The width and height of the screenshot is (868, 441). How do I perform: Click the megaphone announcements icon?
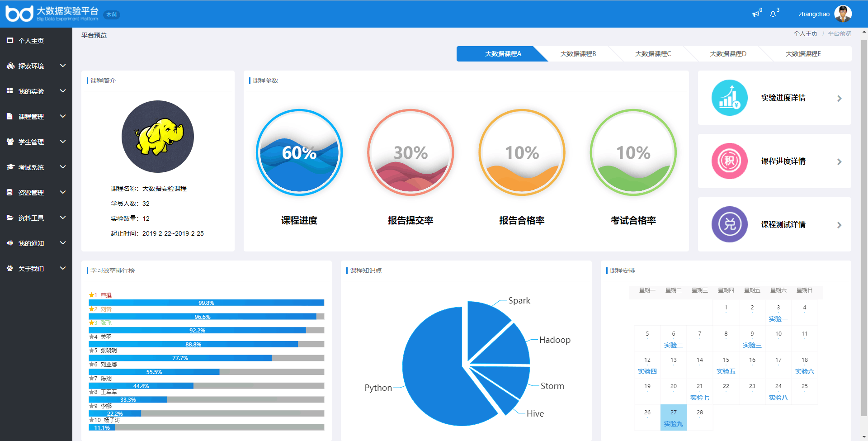point(755,14)
